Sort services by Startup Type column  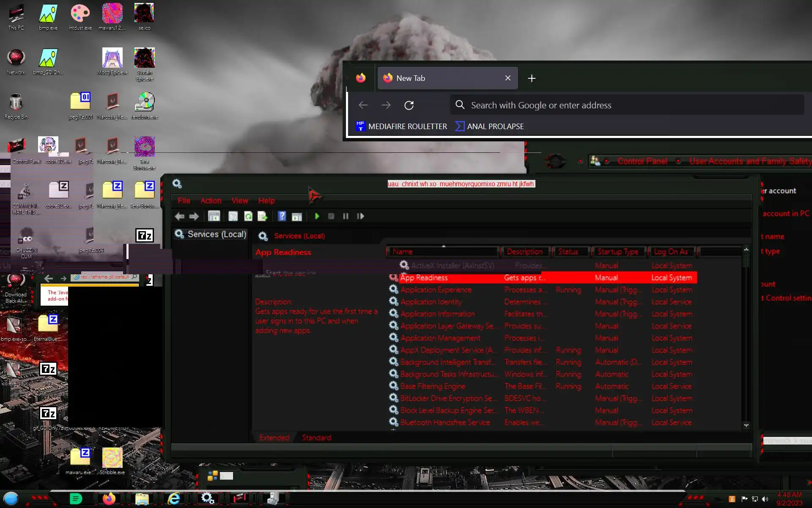point(617,251)
